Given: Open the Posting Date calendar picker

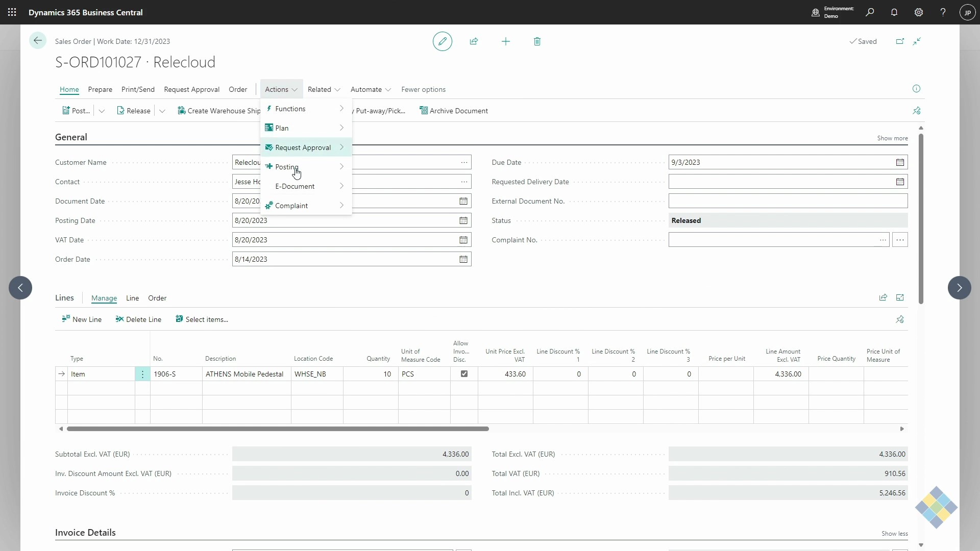Looking at the screenshot, I should tap(463, 220).
